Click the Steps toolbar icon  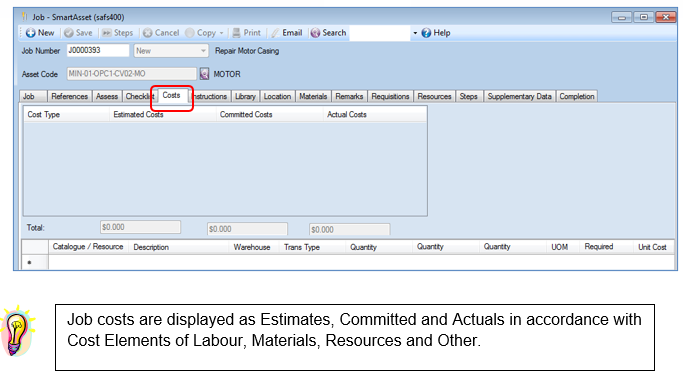pos(107,33)
